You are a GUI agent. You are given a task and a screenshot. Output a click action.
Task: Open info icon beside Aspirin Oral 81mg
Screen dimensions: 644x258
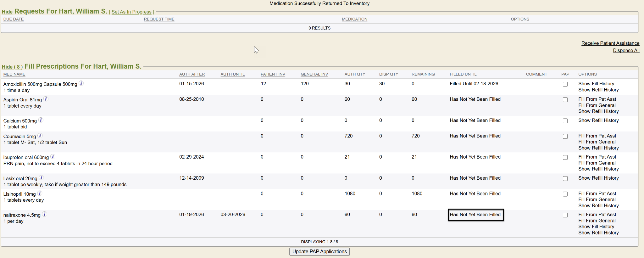[x=46, y=99]
